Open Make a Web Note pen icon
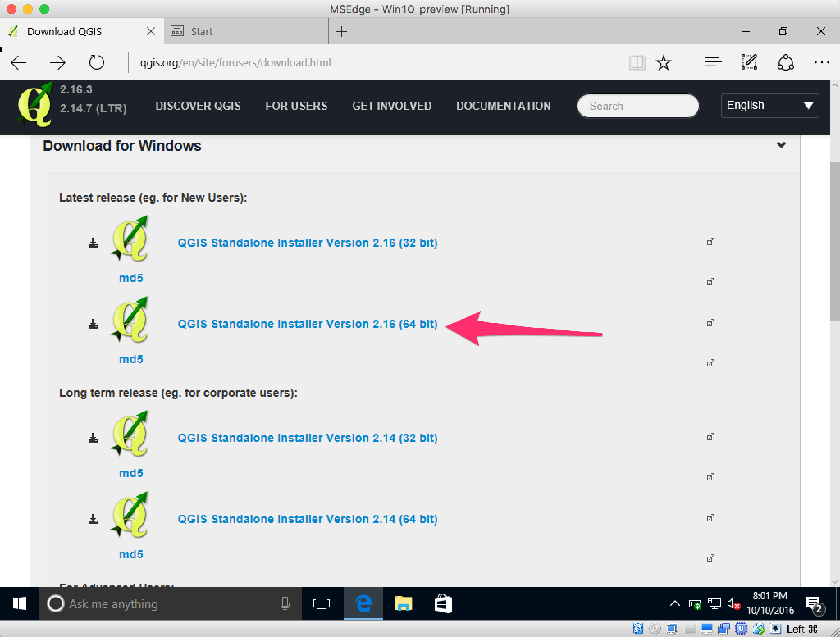 749,62
